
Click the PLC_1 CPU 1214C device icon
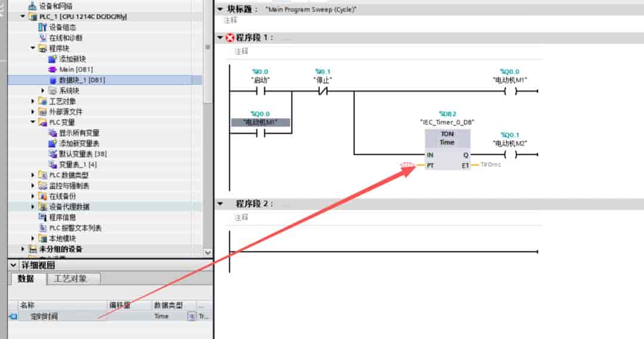tap(33, 17)
